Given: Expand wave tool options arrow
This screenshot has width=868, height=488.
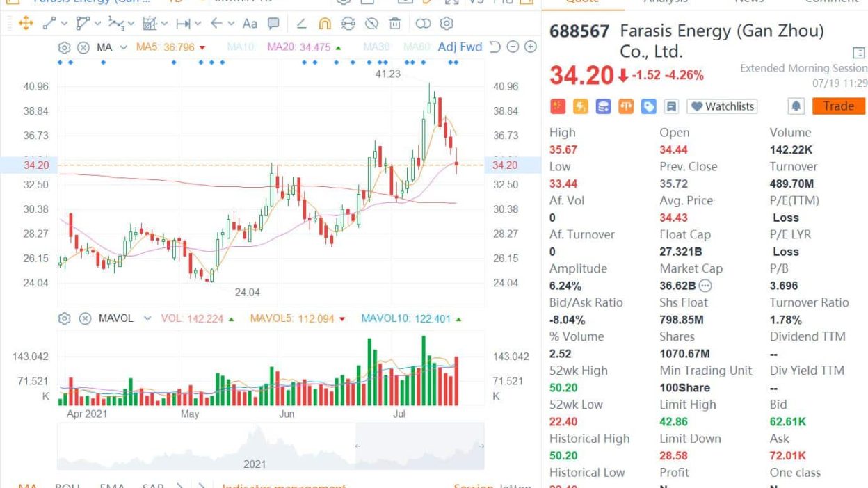Looking at the screenshot, I should (x=131, y=24).
